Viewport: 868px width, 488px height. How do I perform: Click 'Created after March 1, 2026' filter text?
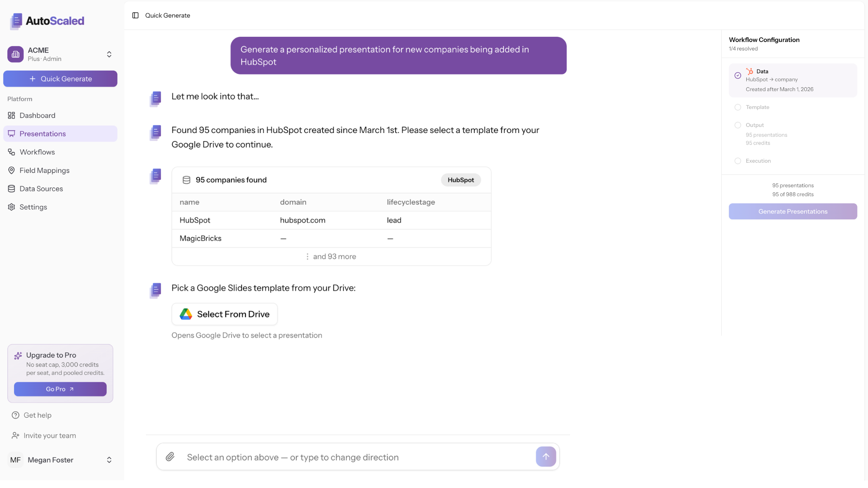coord(779,89)
